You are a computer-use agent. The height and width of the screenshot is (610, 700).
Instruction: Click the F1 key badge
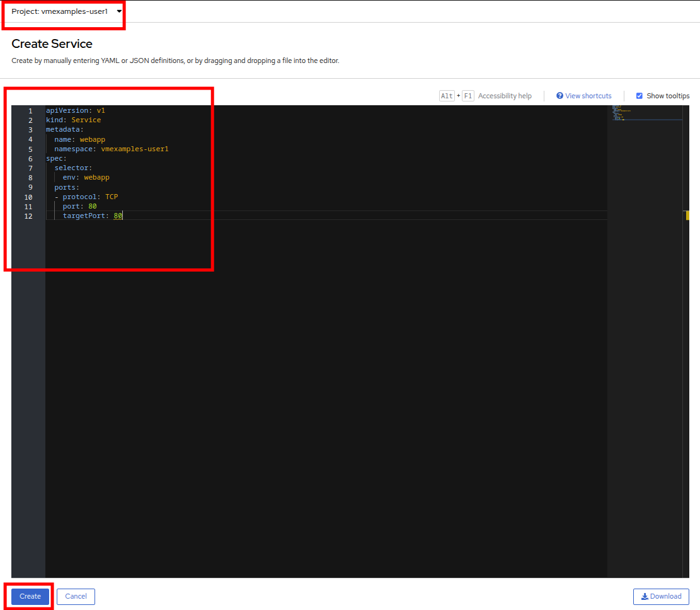point(468,96)
